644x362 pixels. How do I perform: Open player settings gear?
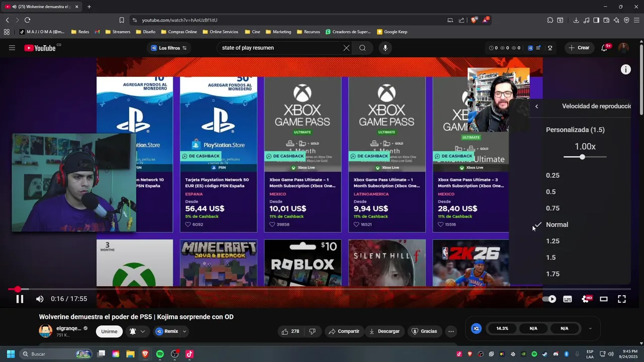coord(586,299)
